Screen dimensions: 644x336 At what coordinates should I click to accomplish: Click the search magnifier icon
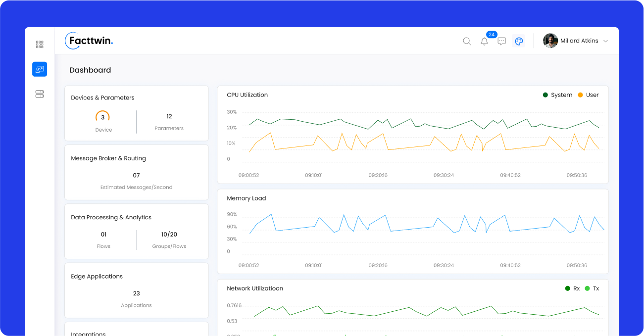click(x=467, y=41)
